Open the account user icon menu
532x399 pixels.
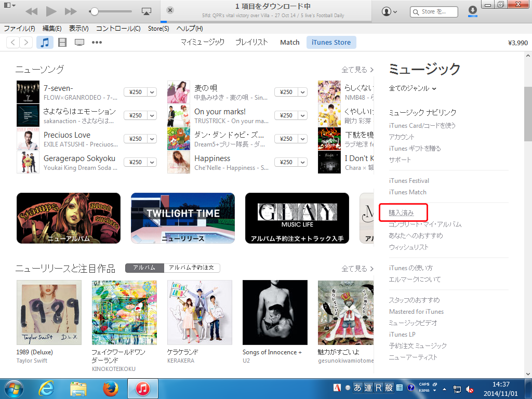click(x=390, y=11)
